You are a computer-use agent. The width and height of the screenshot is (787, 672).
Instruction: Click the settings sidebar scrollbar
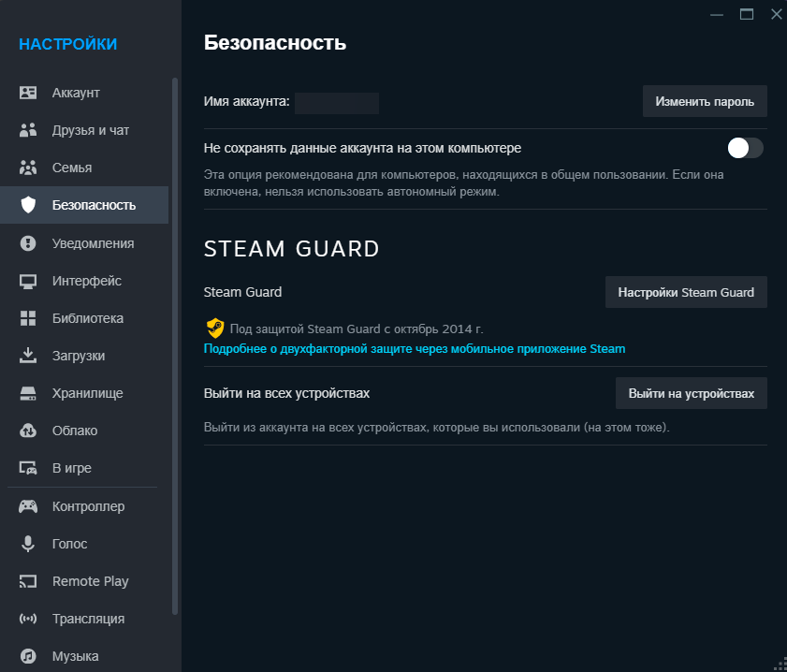175,345
